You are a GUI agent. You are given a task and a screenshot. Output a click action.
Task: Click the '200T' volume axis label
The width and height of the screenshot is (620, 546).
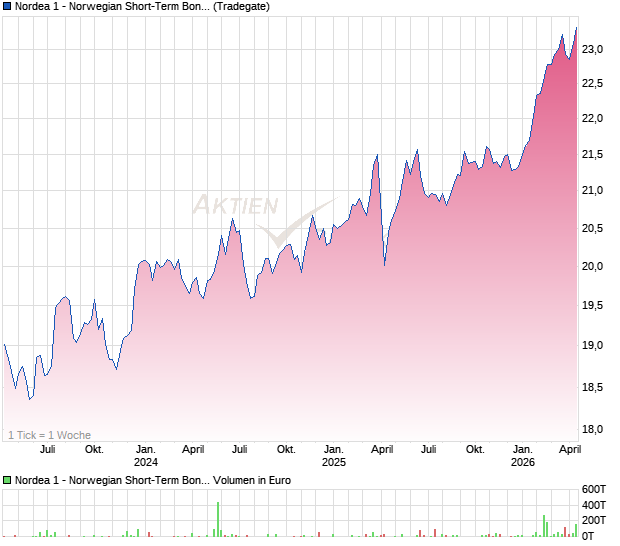(594, 520)
